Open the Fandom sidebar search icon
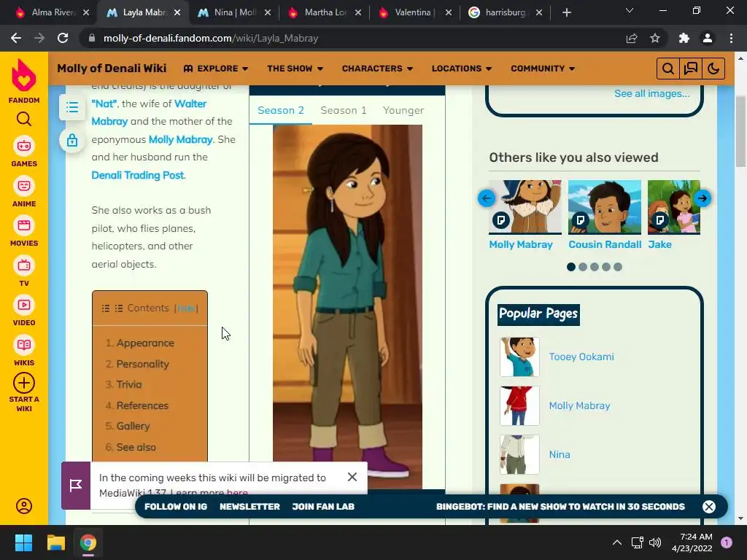This screenshot has width=747, height=560. (24, 119)
